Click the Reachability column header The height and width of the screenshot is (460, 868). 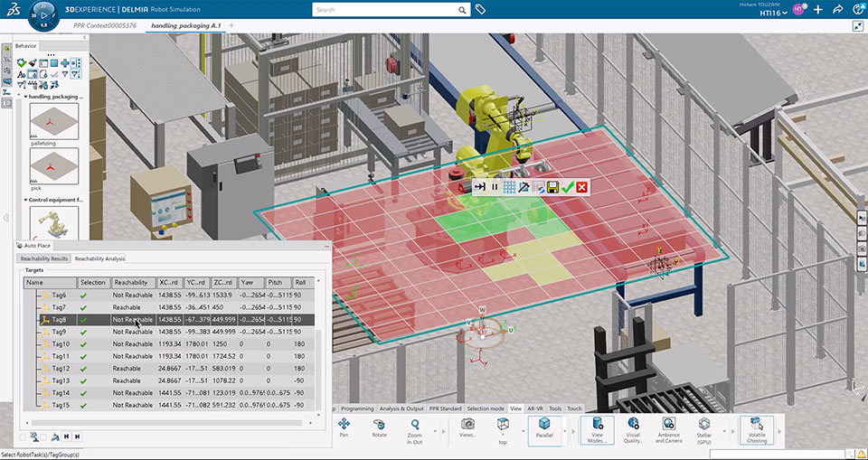pyautogui.click(x=133, y=283)
